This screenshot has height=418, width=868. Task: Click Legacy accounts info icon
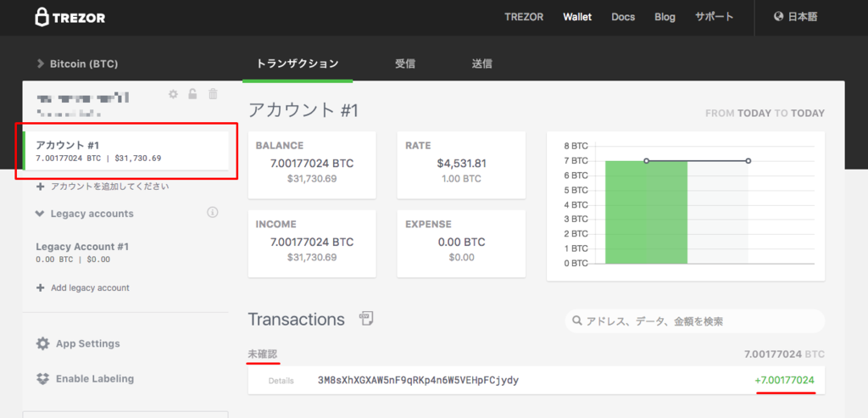213,212
